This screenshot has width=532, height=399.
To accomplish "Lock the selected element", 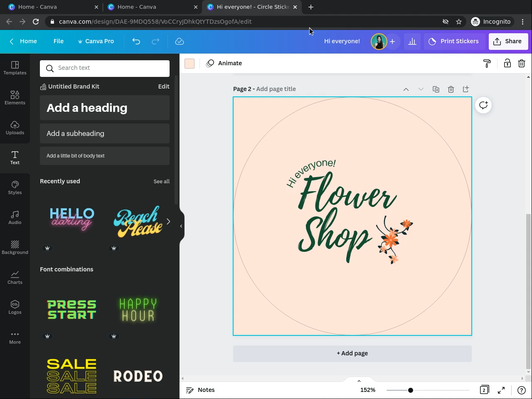I will [507, 63].
